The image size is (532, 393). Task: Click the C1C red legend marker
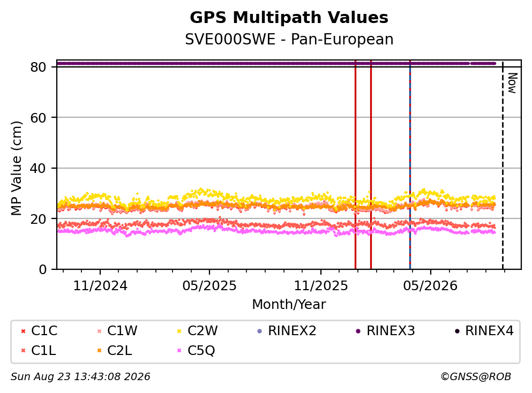tap(23, 331)
